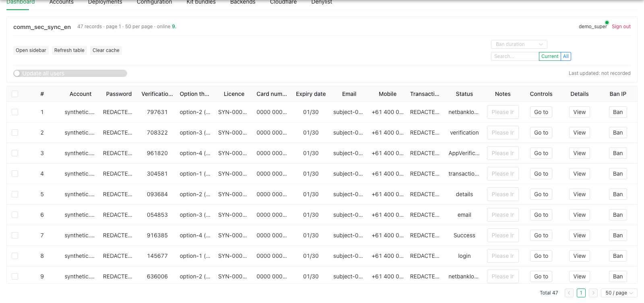
Task: Open the Deployments tab
Action: (x=105, y=2)
